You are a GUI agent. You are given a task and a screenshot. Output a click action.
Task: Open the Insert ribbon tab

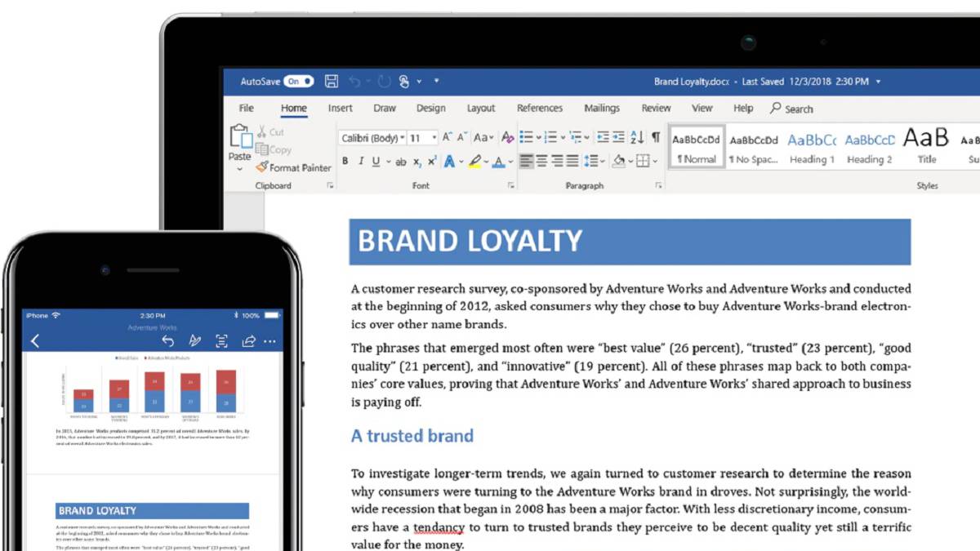pyautogui.click(x=340, y=108)
